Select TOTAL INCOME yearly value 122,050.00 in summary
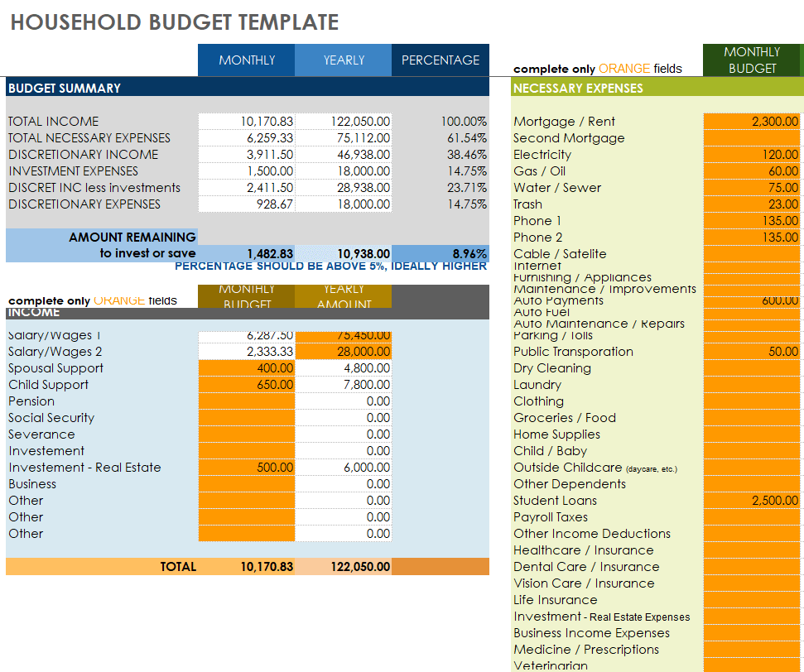The height and width of the screenshot is (672, 804). pos(344,122)
